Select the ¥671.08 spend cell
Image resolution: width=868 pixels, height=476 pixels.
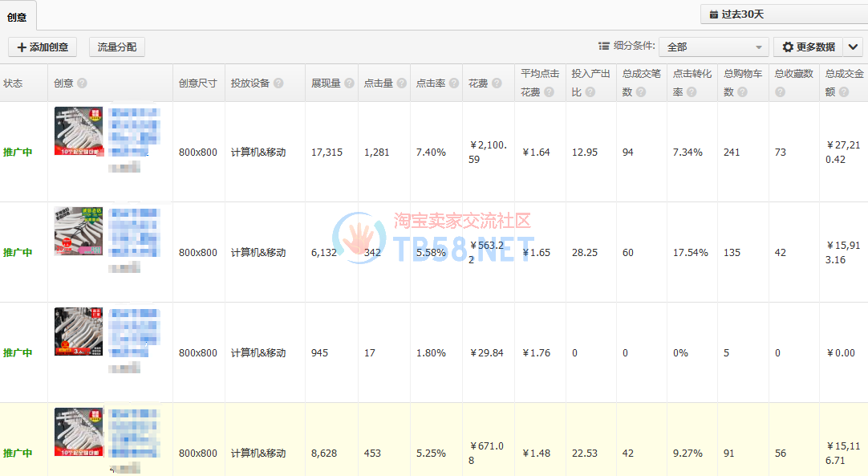(487, 453)
